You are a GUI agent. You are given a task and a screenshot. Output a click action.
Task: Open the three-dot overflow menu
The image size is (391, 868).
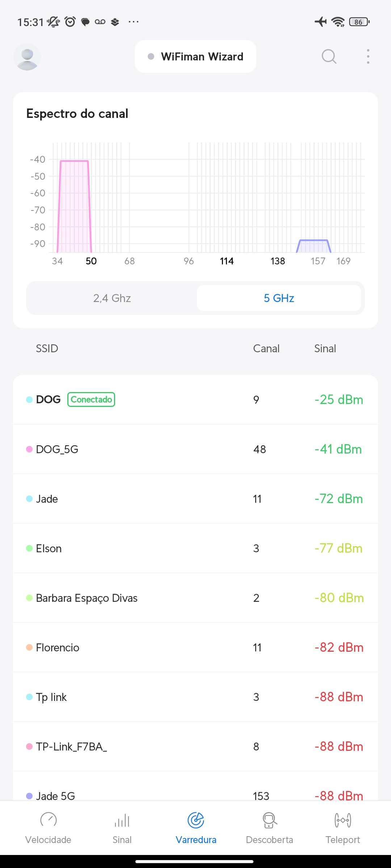coord(368,57)
